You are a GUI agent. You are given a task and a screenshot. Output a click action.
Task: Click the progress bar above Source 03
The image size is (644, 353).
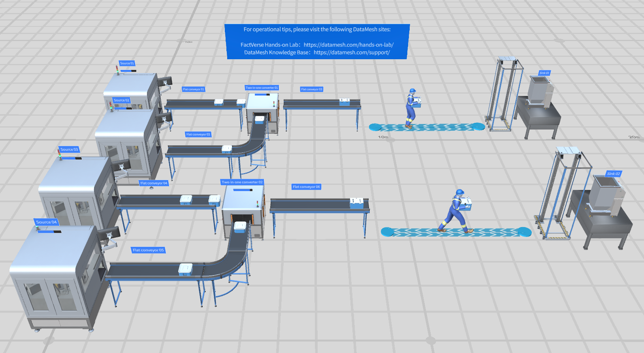(70, 158)
